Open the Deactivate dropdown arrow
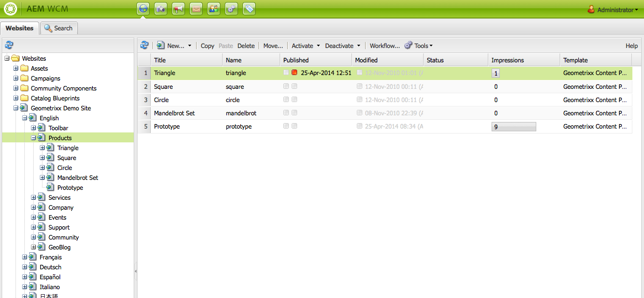The height and width of the screenshot is (298, 644). pos(358,46)
